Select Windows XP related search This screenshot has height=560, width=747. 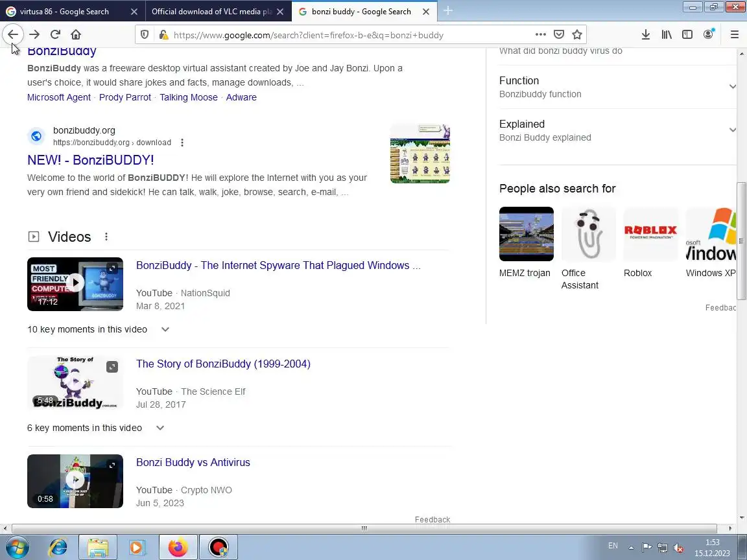(711, 242)
